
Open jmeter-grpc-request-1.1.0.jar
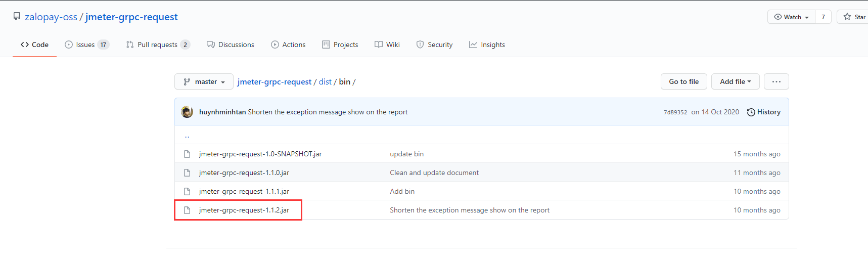point(244,173)
